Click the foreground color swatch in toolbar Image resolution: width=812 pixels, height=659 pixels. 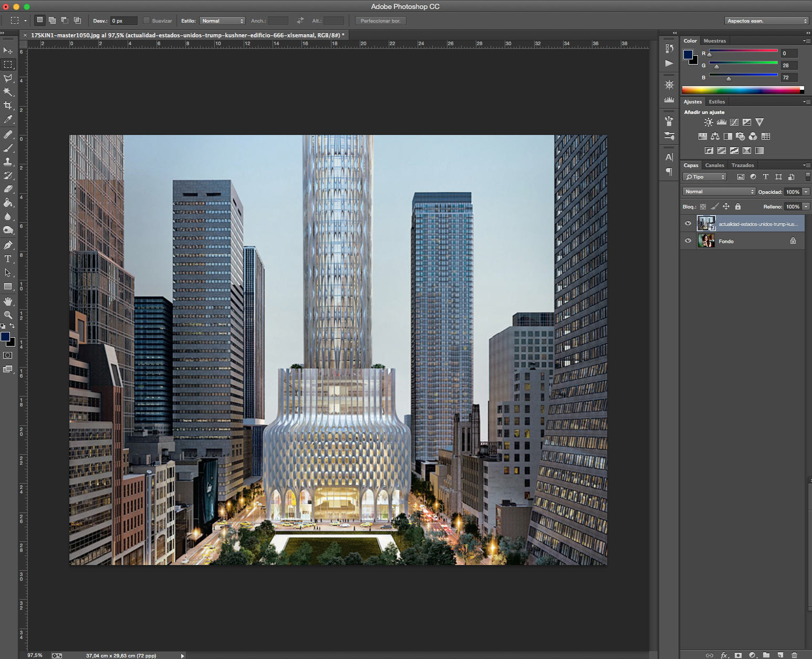[5, 337]
